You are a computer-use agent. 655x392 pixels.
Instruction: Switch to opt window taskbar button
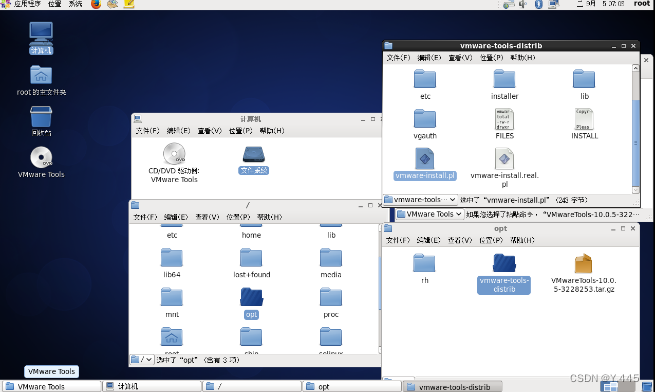(x=352, y=387)
